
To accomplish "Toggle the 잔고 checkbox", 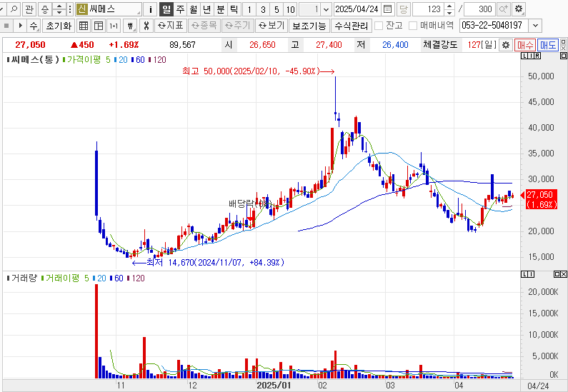I will 379,26.
